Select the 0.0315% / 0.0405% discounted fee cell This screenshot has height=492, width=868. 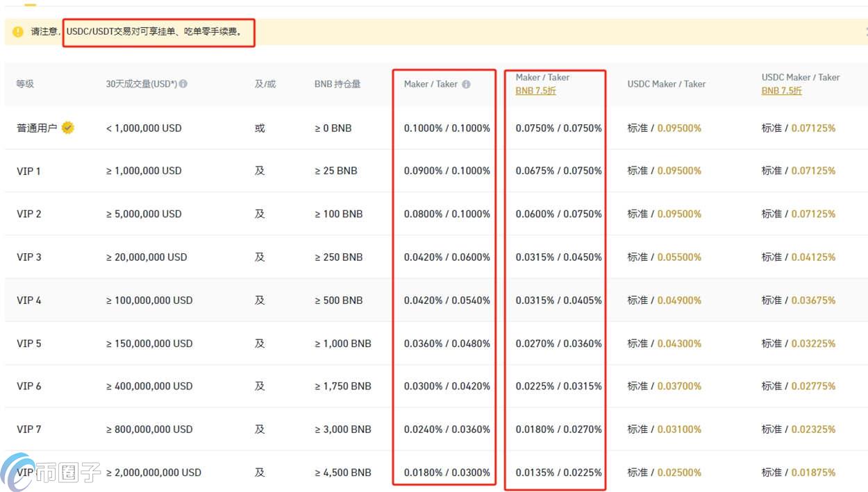pos(559,300)
